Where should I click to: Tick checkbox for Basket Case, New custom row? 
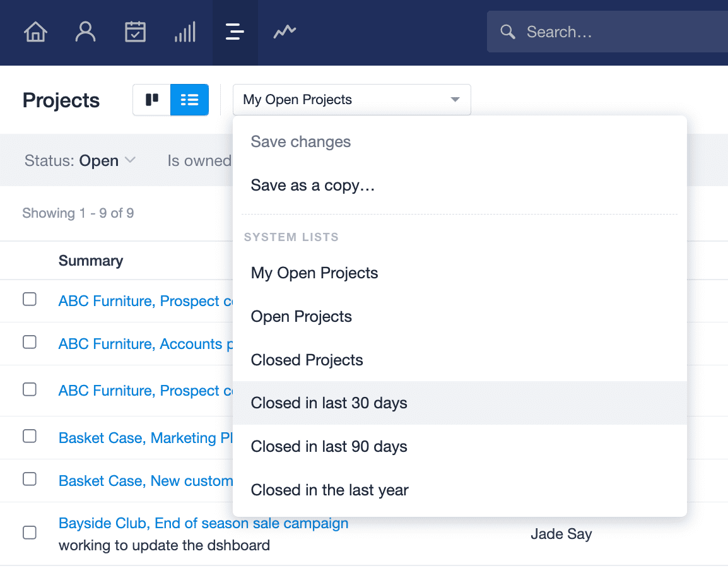[30, 479]
